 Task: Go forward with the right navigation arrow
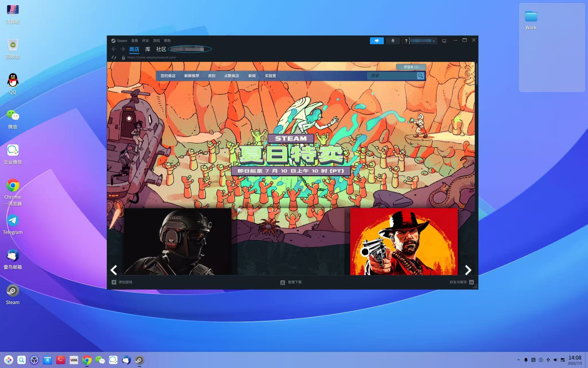point(123,49)
